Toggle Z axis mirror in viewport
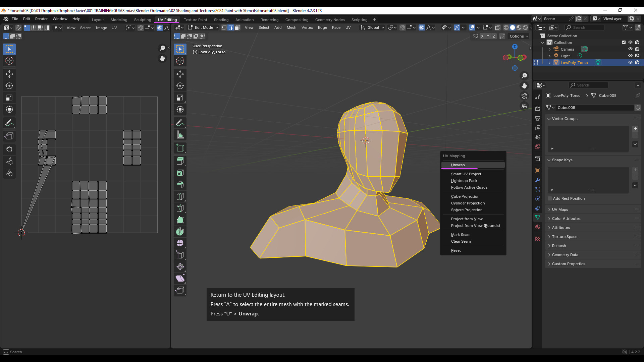644x362 pixels. pos(493,36)
